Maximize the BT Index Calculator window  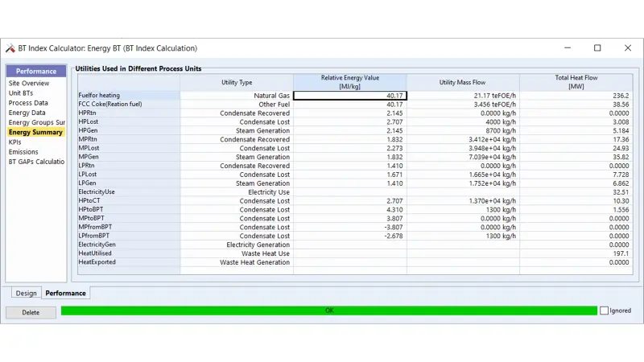tap(597, 48)
